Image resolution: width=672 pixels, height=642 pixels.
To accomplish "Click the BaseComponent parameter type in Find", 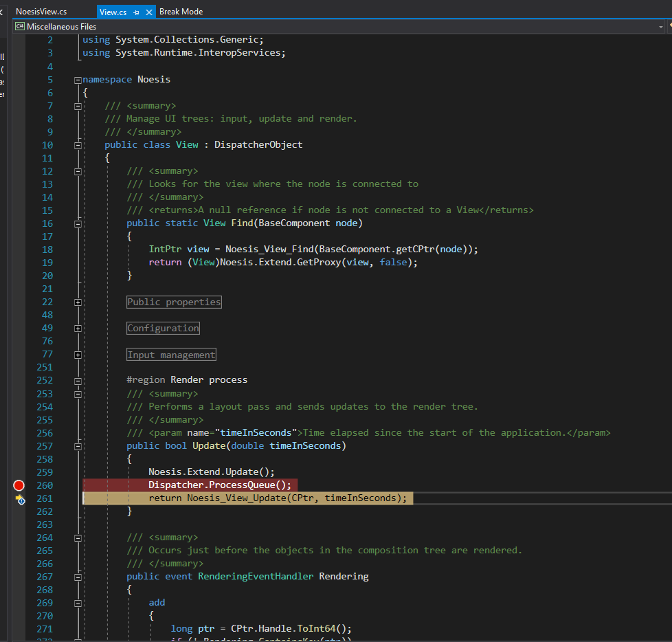I will [294, 223].
